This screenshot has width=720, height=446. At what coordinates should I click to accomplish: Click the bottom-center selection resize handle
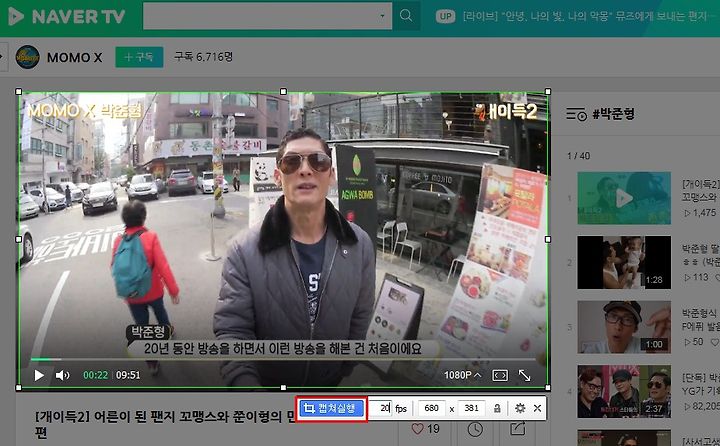click(x=283, y=388)
